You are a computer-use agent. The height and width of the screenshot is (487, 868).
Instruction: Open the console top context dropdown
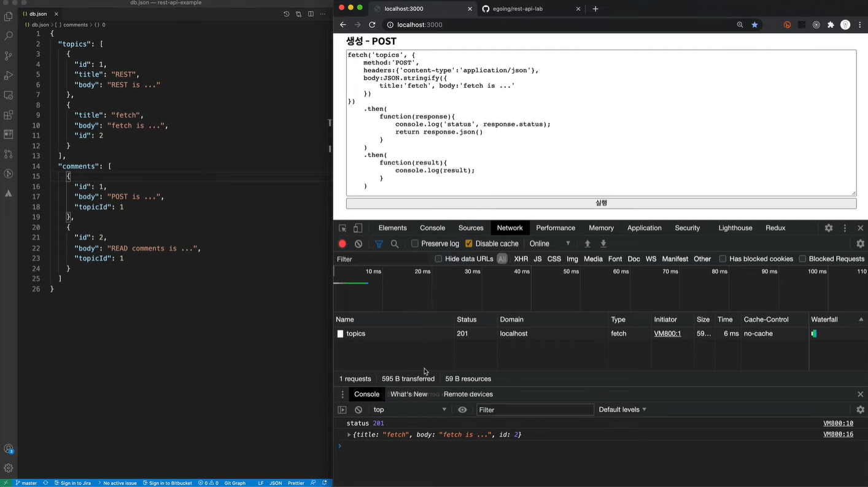point(409,410)
